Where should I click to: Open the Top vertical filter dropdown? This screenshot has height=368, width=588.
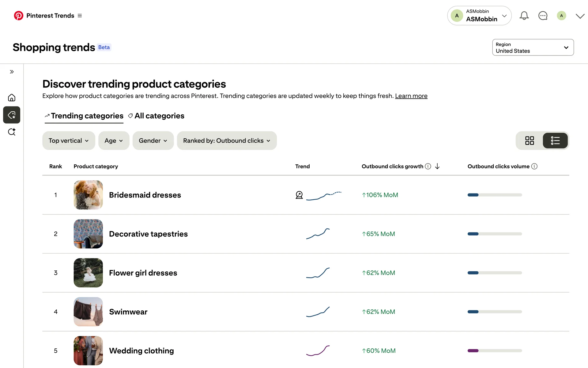(69, 141)
